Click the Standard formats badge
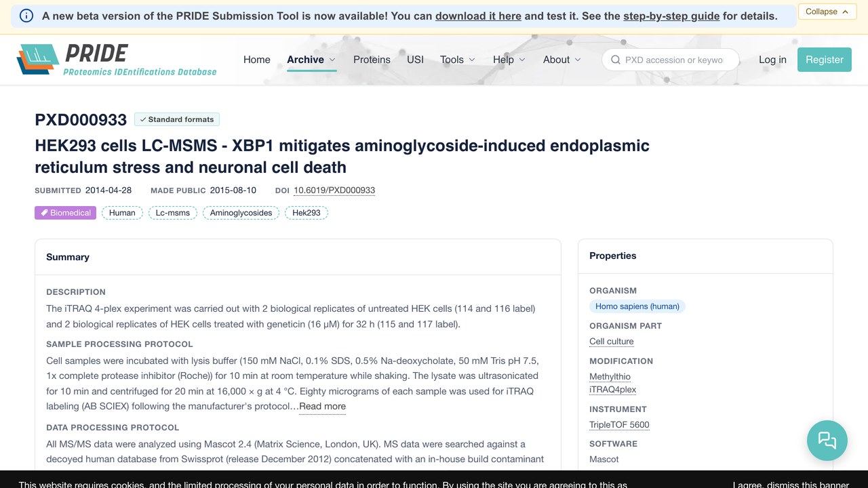The width and height of the screenshot is (868, 488). point(177,119)
